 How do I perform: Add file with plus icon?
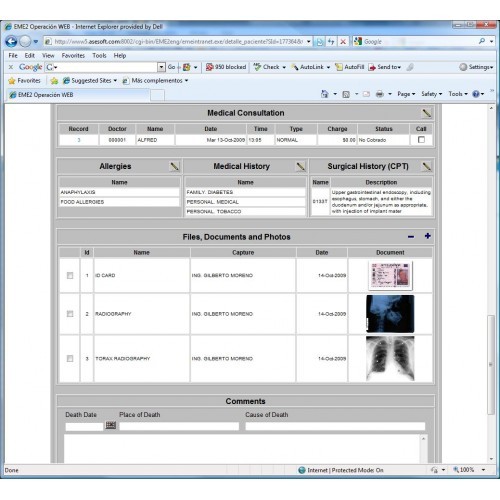coord(428,236)
